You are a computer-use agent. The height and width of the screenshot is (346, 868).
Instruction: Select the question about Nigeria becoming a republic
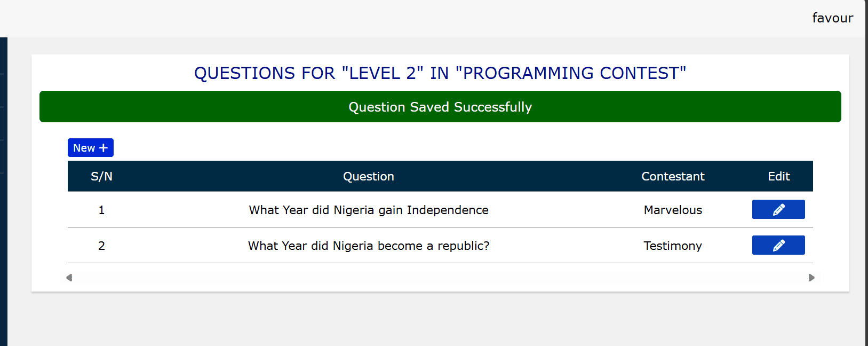[x=368, y=246]
